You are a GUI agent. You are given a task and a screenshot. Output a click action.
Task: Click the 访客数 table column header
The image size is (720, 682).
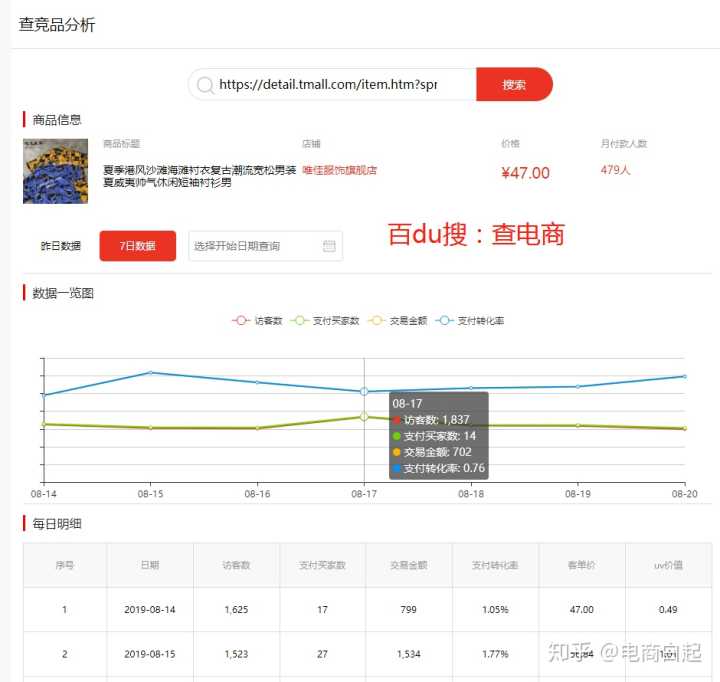coord(236,565)
